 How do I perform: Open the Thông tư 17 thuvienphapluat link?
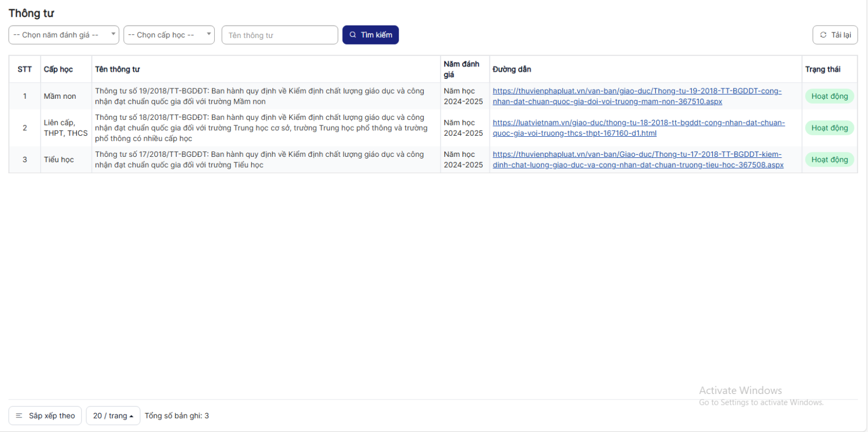637,160
